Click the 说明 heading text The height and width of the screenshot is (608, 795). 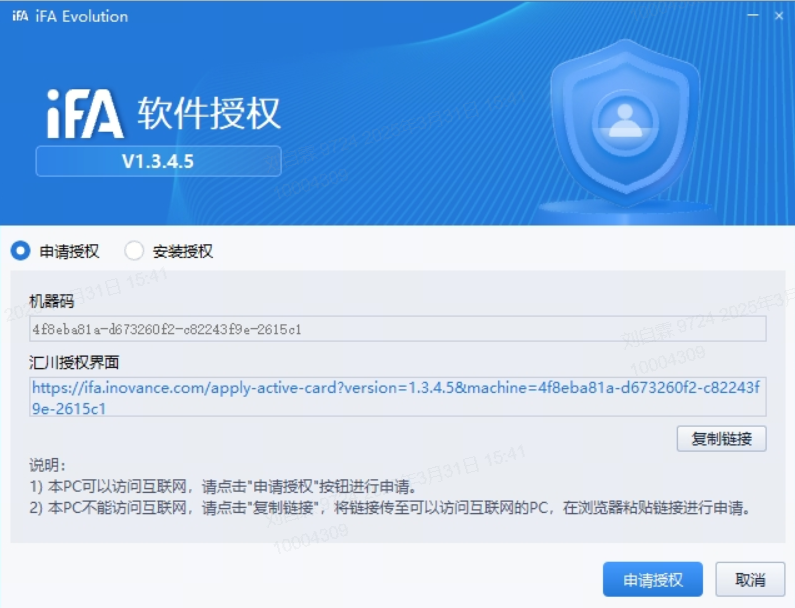[x=47, y=465]
